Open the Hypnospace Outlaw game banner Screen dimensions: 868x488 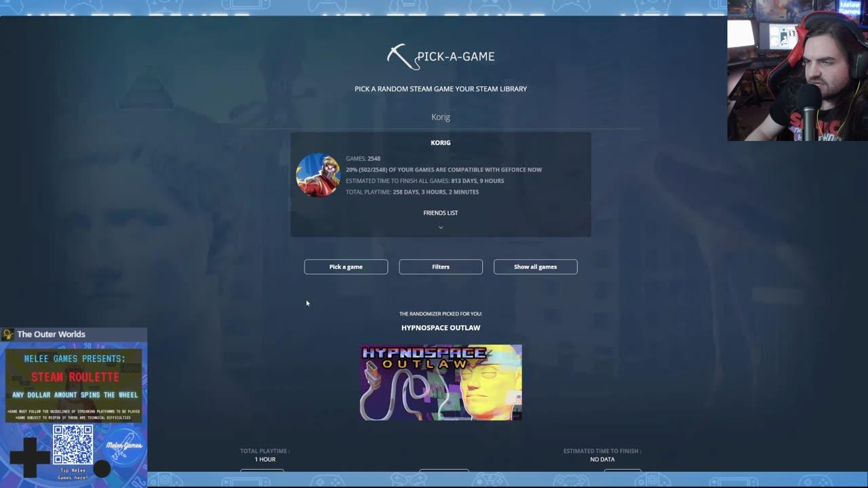click(x=441, y=382)
